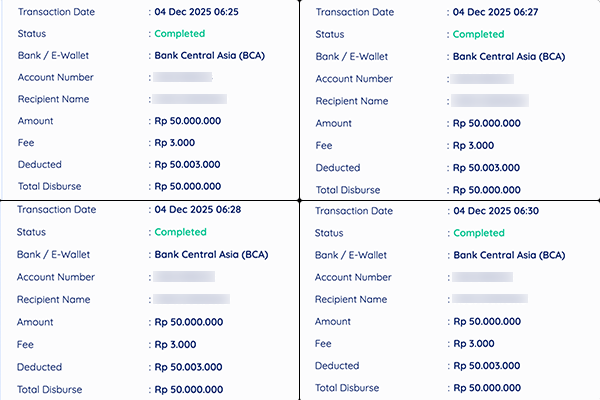Click blurred account number in the 06:28 transaction
Viewport: 600px width, 400px height.
[185, 276]
